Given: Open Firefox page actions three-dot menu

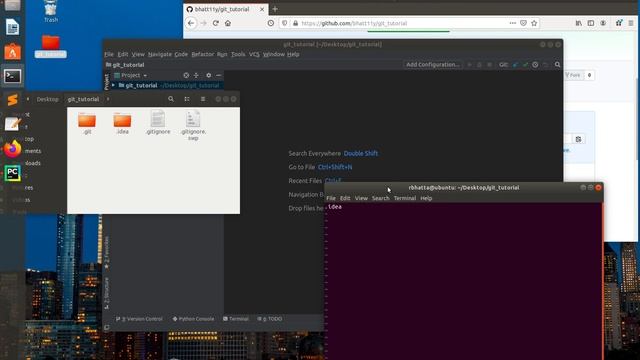Looking at the screenshot, I should 513,23.
